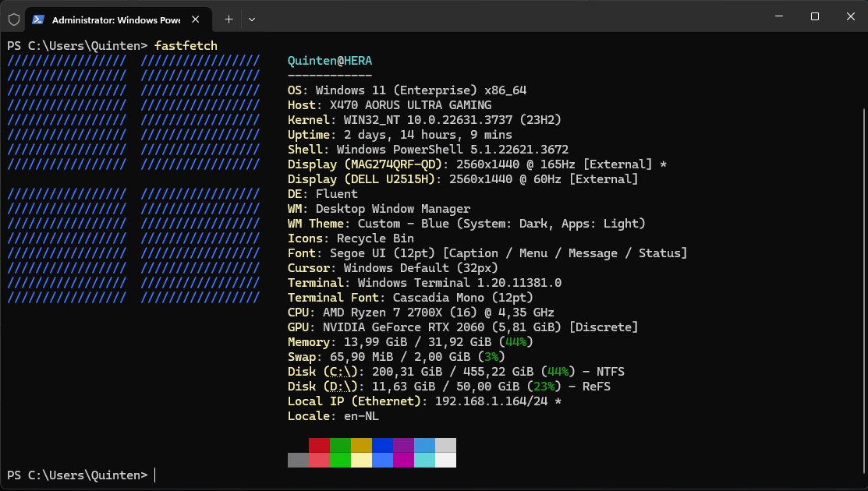Image resolution: width=868 pixels, height=491 pixels.
Task: Click the gold yellow swatch in top row
Action: [x=361, y=445]
